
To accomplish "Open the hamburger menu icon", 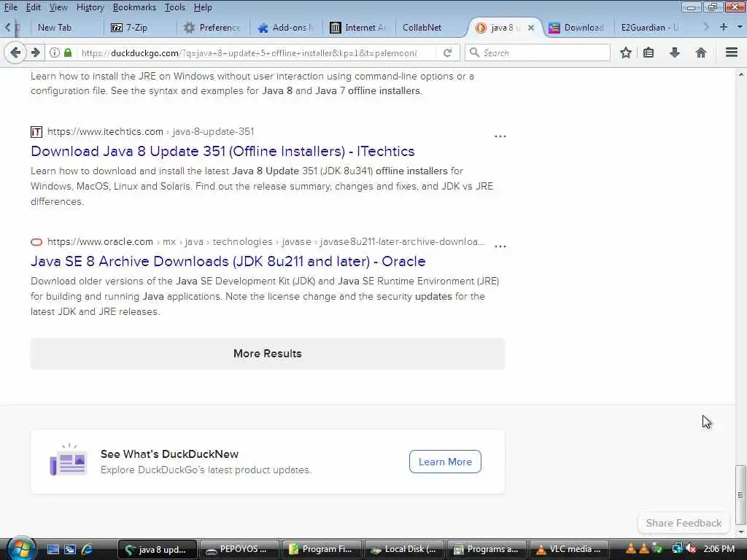I will click(x=731, y=52).
